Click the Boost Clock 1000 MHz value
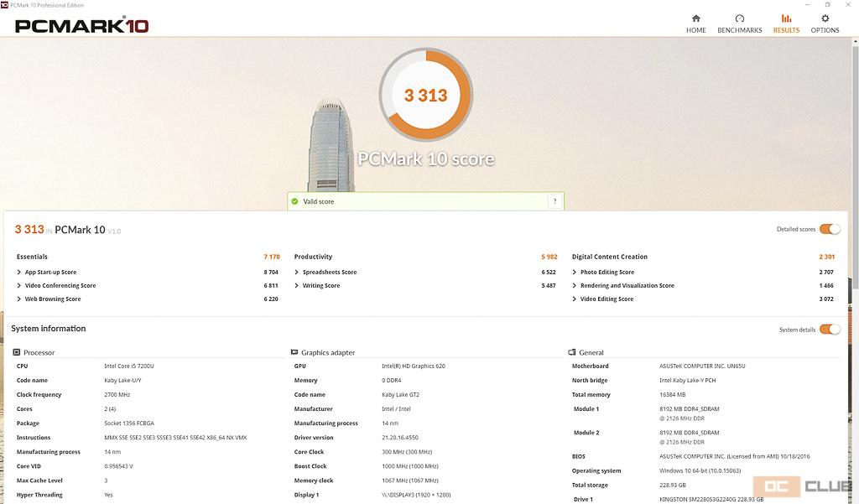 pyautogui.click(x=409, y=466)
